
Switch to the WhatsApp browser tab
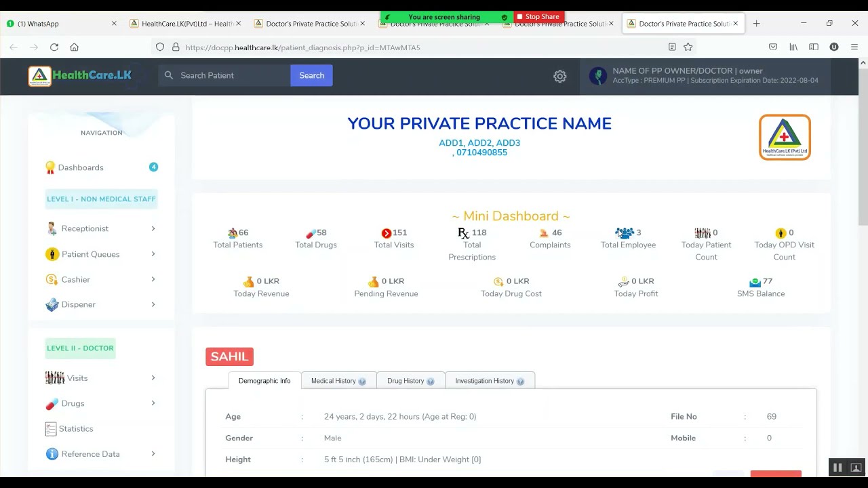61,23
